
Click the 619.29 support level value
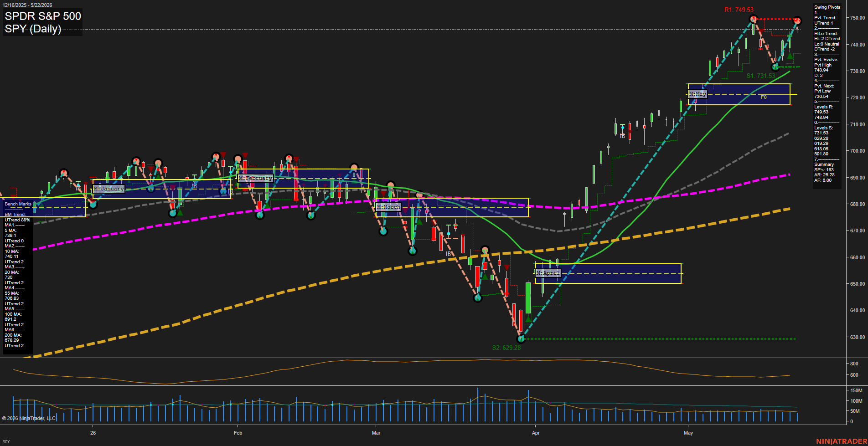pos(821,144)
